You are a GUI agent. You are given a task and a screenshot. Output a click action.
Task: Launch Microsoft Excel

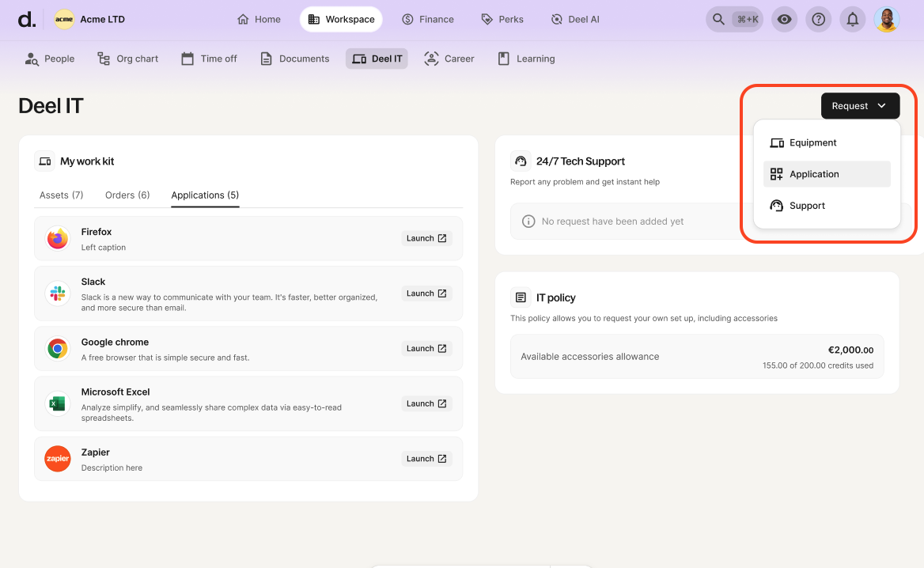click(426, 403)
